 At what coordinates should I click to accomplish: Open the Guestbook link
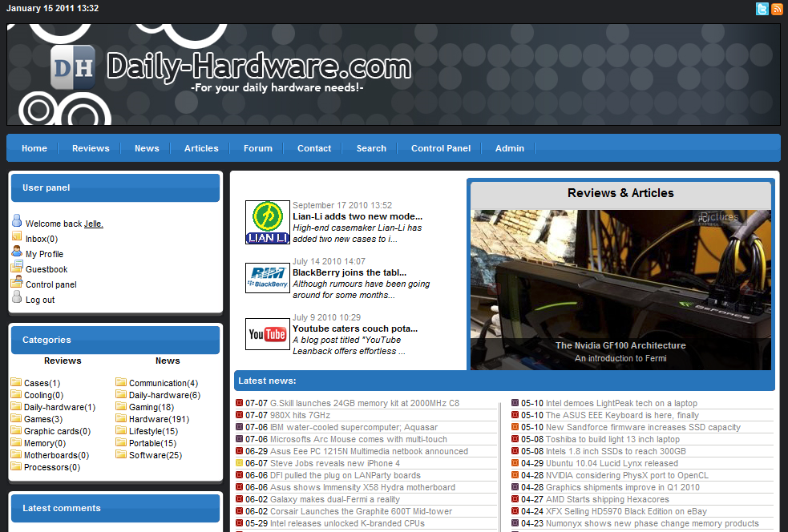(46, 269)
